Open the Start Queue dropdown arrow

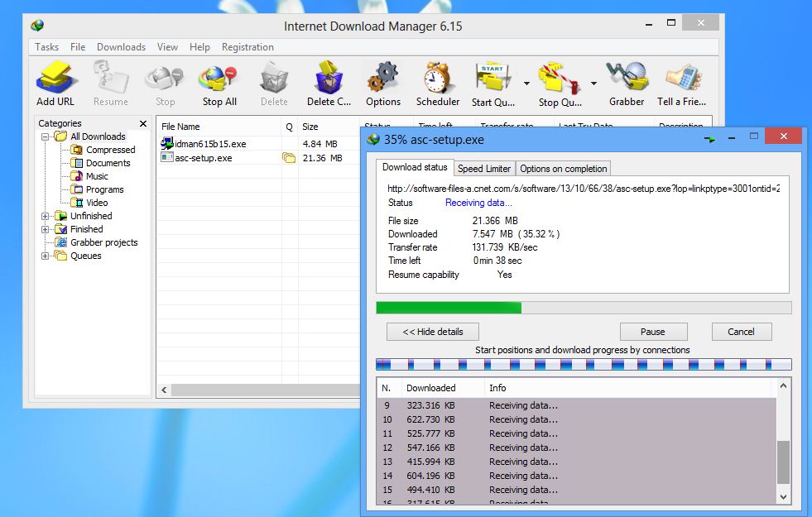[x=526, y=83]
